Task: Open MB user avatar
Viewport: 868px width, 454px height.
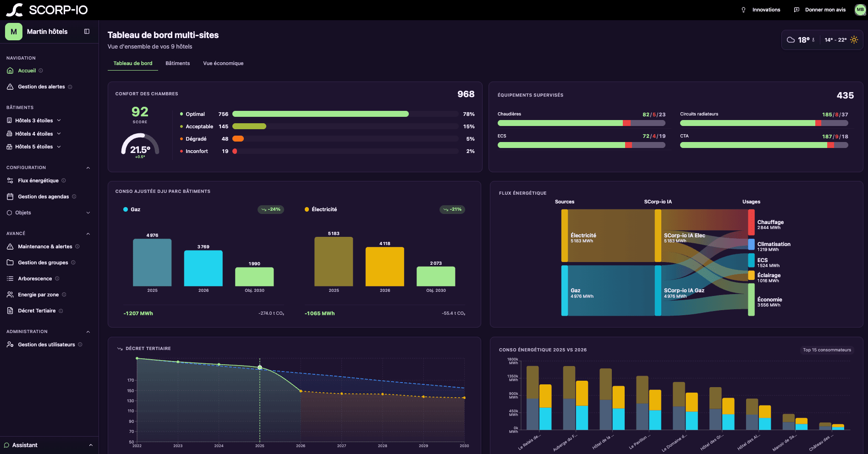Action: pyautogui.click(x=860, y=10)
